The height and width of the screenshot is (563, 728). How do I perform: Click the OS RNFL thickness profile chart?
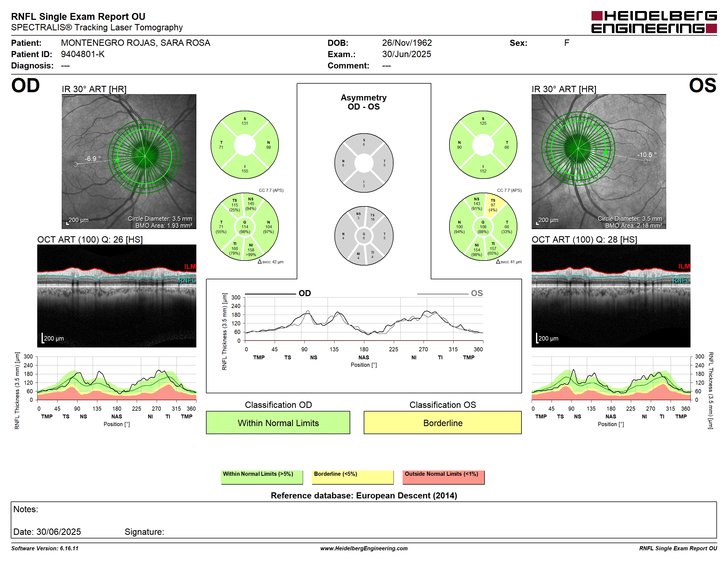click(x=611, y=378)
